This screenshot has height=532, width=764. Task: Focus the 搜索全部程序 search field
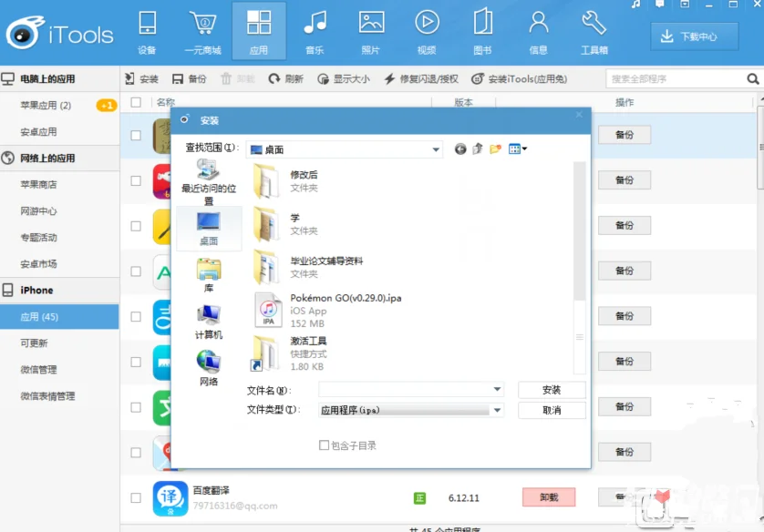tap(676, 79)
